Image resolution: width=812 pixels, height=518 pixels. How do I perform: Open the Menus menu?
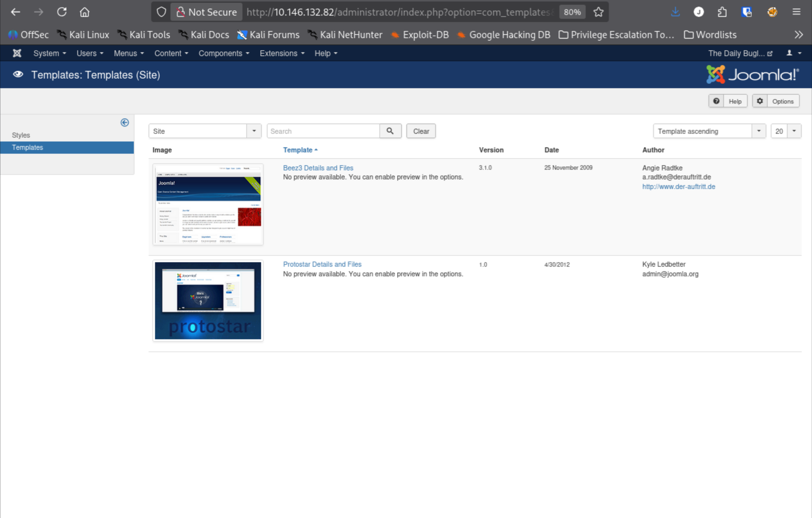[128, 53]
